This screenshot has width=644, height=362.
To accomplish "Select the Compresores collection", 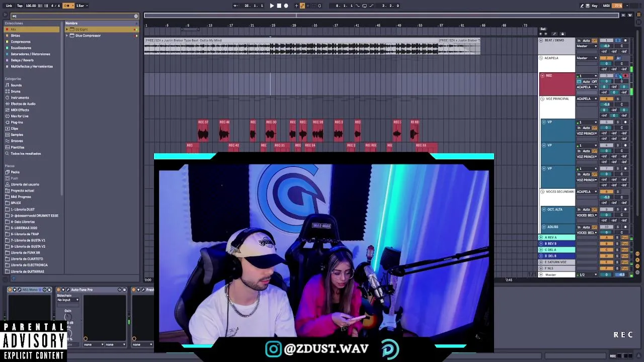I will (x=21, y=42).
